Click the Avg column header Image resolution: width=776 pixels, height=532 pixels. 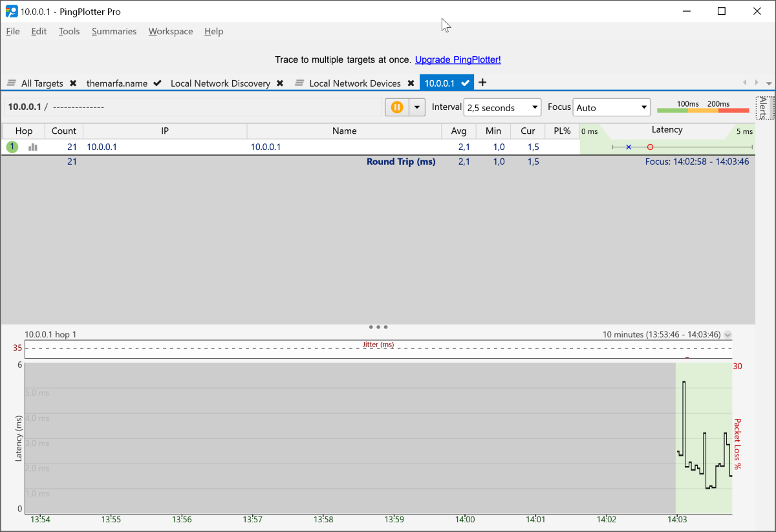click(459, 131)
